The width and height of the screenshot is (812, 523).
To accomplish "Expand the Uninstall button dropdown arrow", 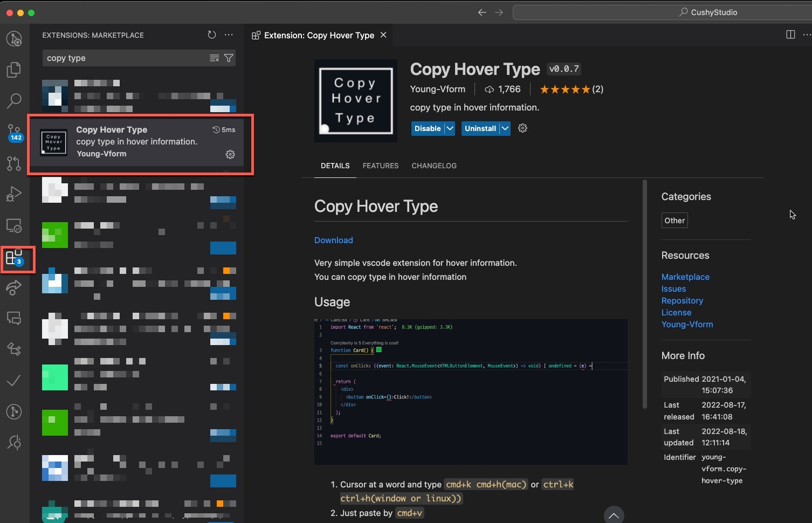I will tap(505, 128).
